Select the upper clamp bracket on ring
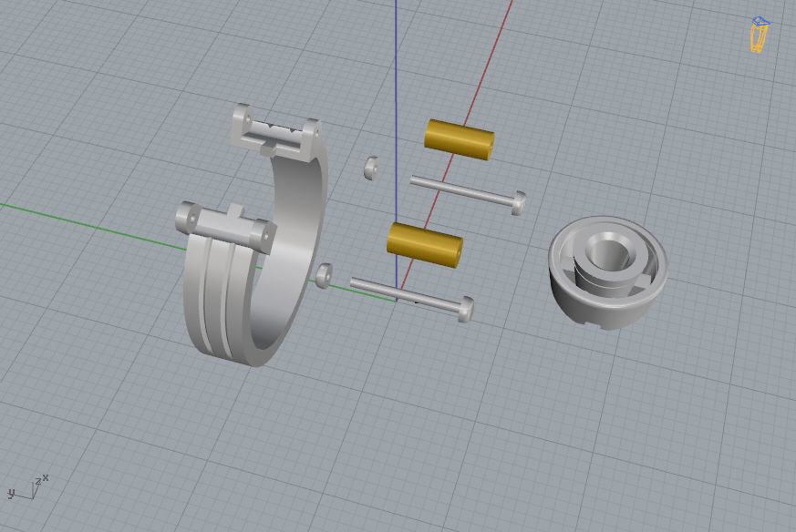 pos(275,132)
